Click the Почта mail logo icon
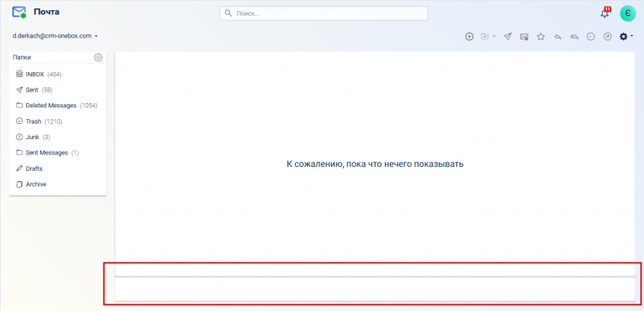 19,13
